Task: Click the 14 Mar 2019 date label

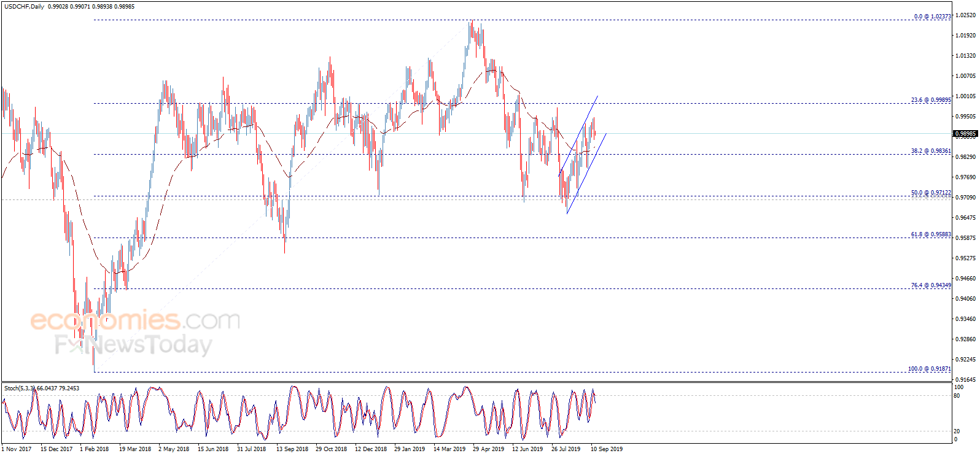Action: click(449, 449)
